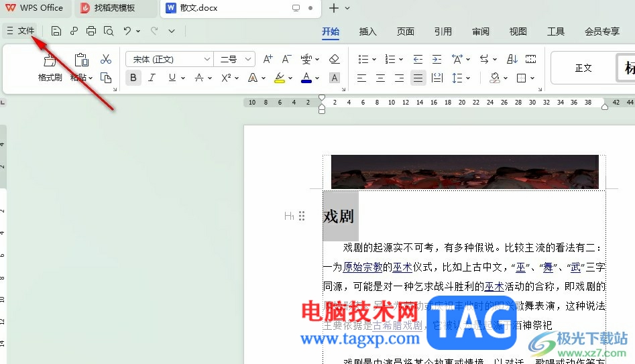Screen dimensions: 635x364
Task: Click the 原始宗教 hyperlink
Action: [x=363, y=267]
